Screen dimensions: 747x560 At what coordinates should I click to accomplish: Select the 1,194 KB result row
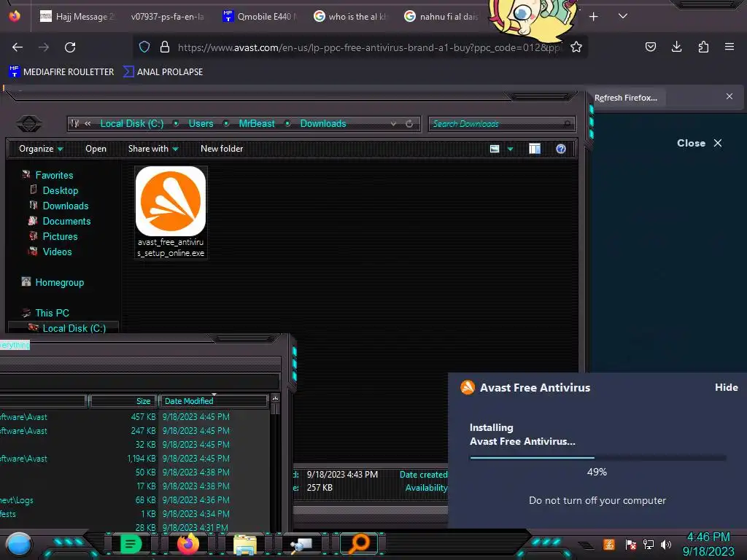(x=135, y=459)
